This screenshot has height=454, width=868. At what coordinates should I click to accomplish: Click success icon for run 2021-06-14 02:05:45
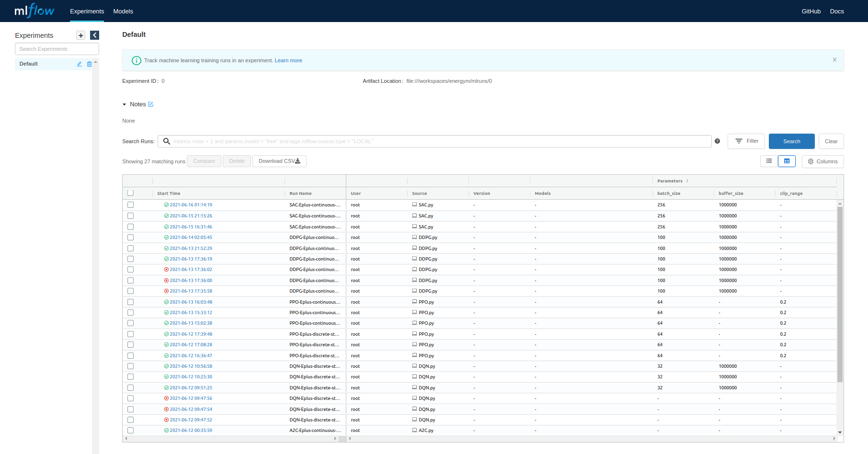pyautogui.click(x=166, y=238)
